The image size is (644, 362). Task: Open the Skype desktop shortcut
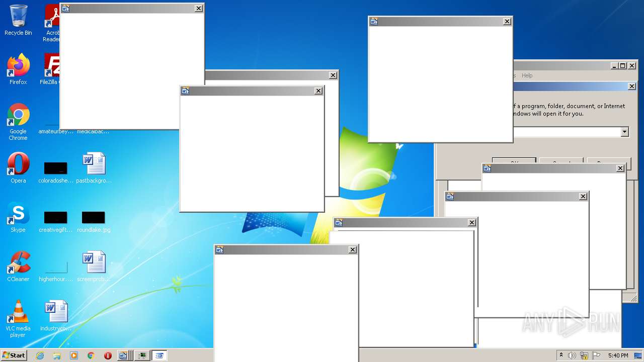click(x=18, y=217)
